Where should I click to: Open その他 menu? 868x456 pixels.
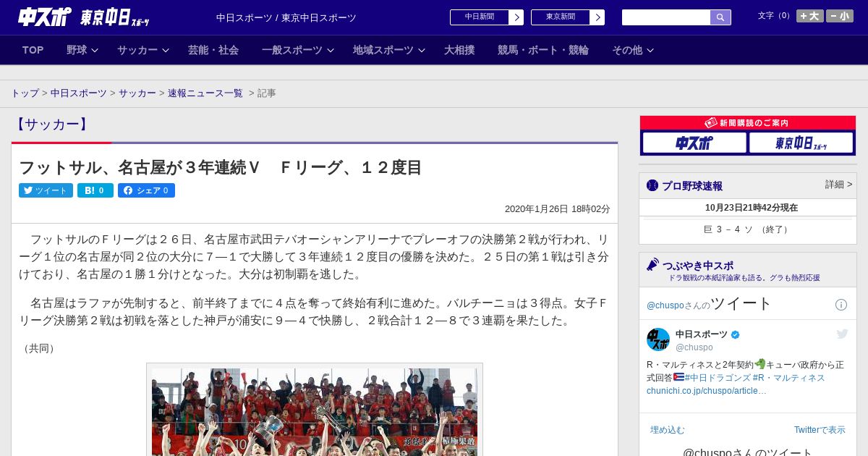click(x=627, y=50)
